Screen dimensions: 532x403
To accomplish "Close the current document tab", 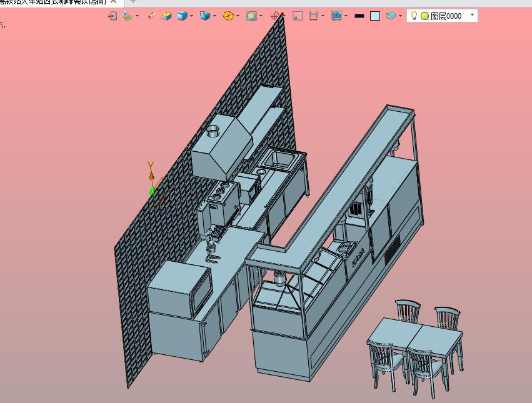I will click(114, 2).
